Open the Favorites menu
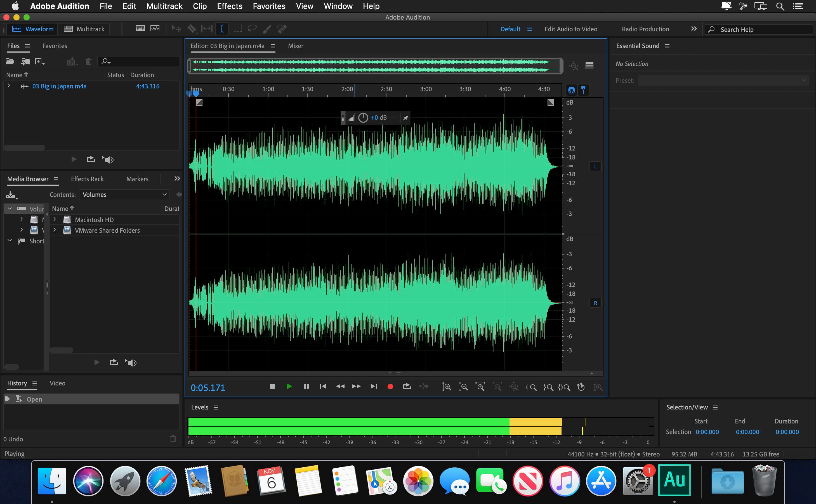 (x=269, y=6)
